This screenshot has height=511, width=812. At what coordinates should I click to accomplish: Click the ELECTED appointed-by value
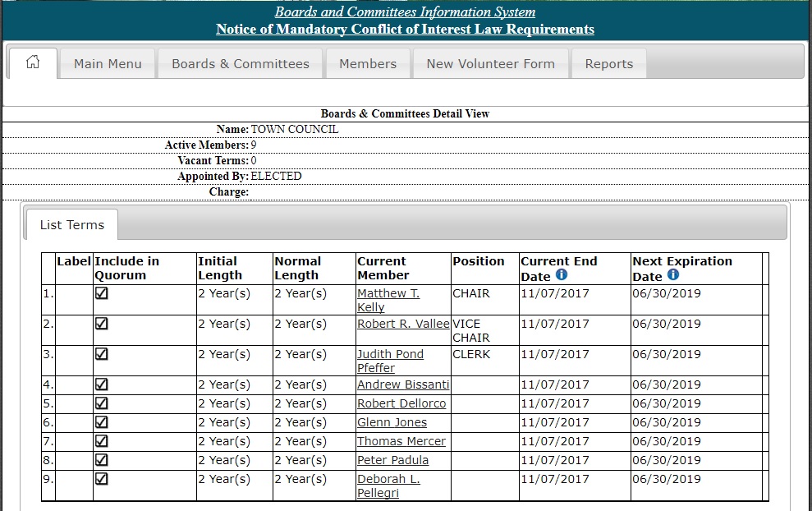(276, 176)
